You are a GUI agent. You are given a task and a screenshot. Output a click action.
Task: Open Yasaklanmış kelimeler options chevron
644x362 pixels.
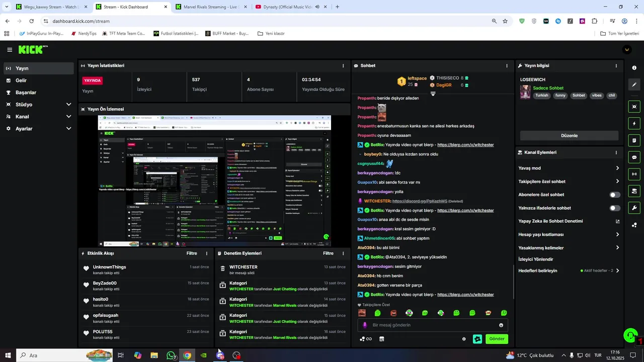tap(617, 248)
